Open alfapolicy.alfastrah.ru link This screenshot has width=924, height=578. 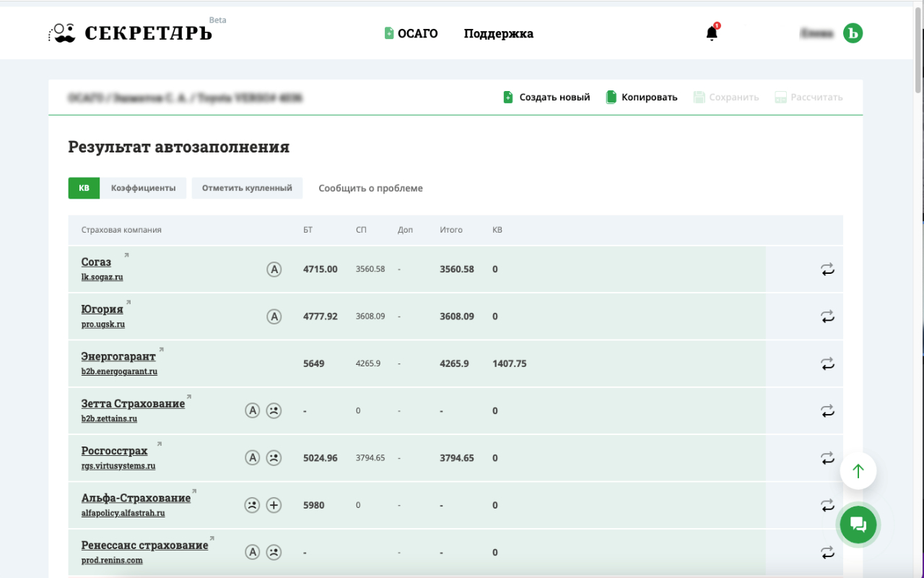tap(123, 513)
